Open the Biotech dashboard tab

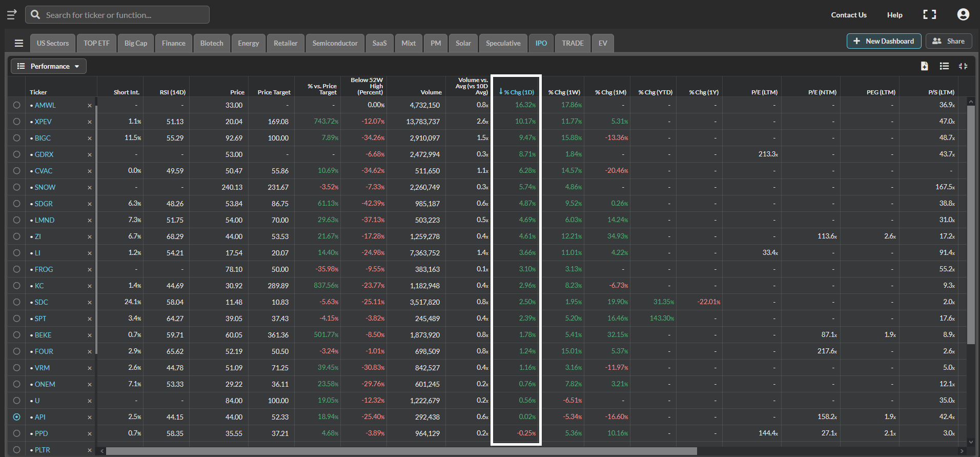212,43
